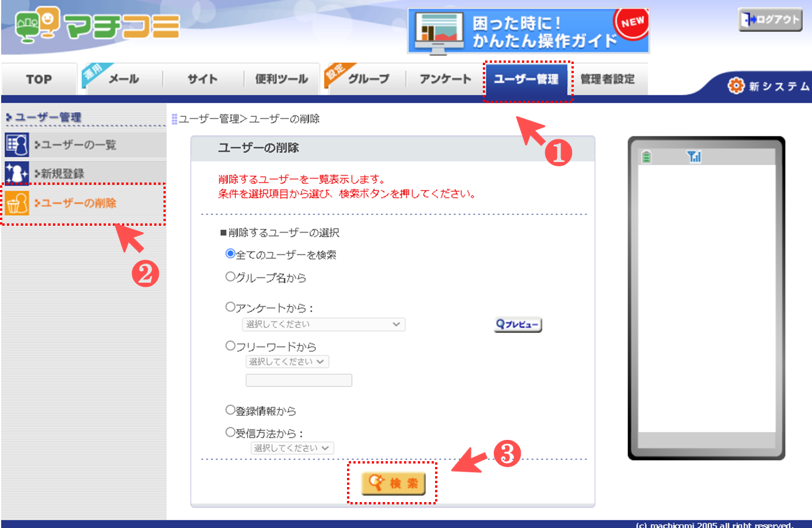
Task: Click the プレビュー preview button
Action: 518,325
